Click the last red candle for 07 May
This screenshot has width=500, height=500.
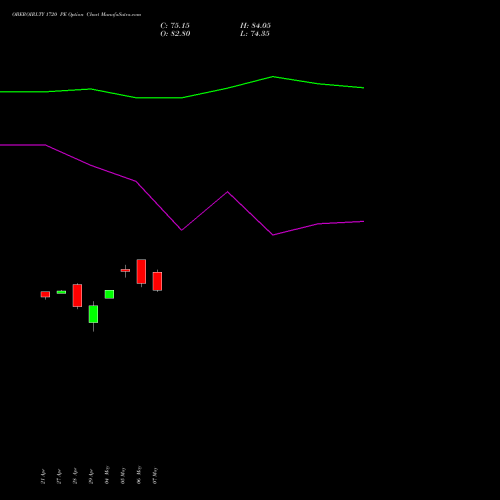click(x=157, y=281)
